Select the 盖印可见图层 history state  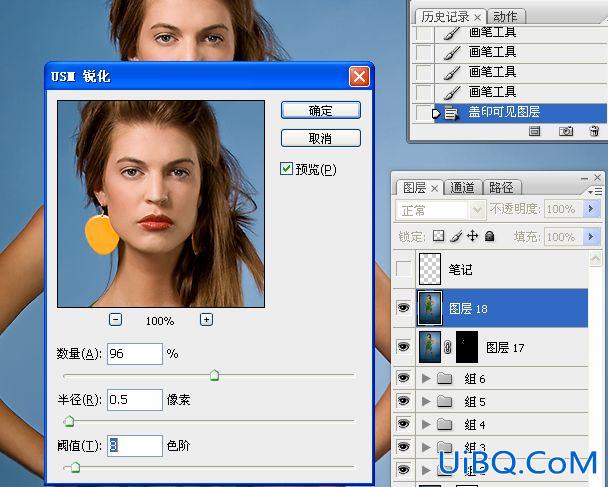coord(519,113)
